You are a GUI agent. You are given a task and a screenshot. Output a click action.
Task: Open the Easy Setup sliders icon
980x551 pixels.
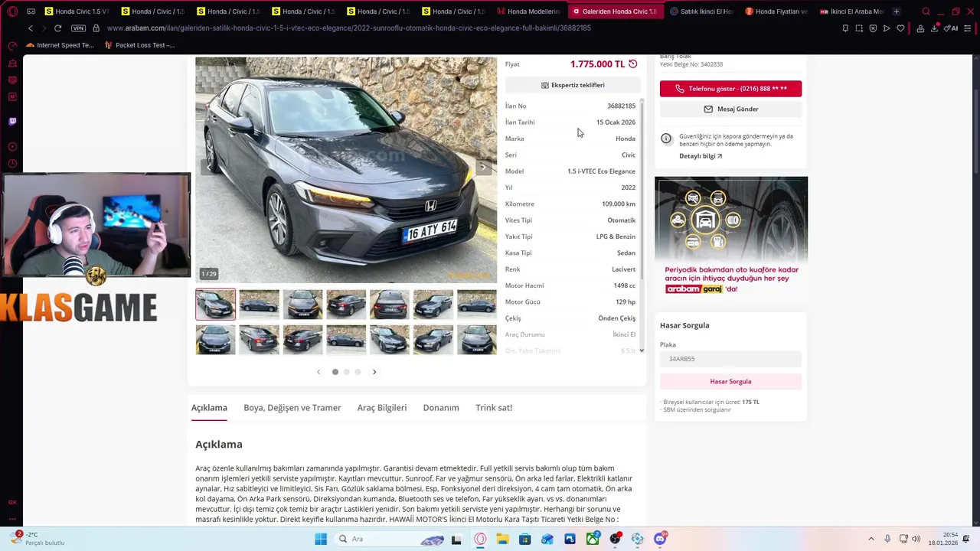coord(968,28)
